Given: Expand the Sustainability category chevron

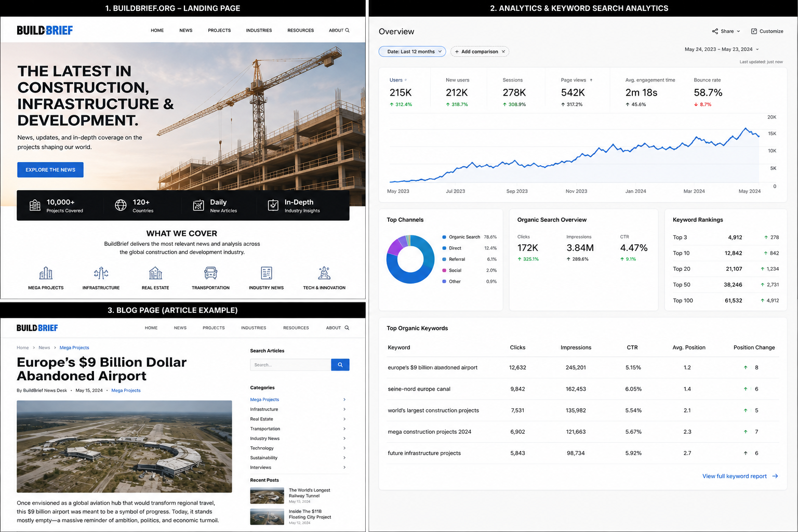Looking at the screenshot, I should (x=344, y=458).
